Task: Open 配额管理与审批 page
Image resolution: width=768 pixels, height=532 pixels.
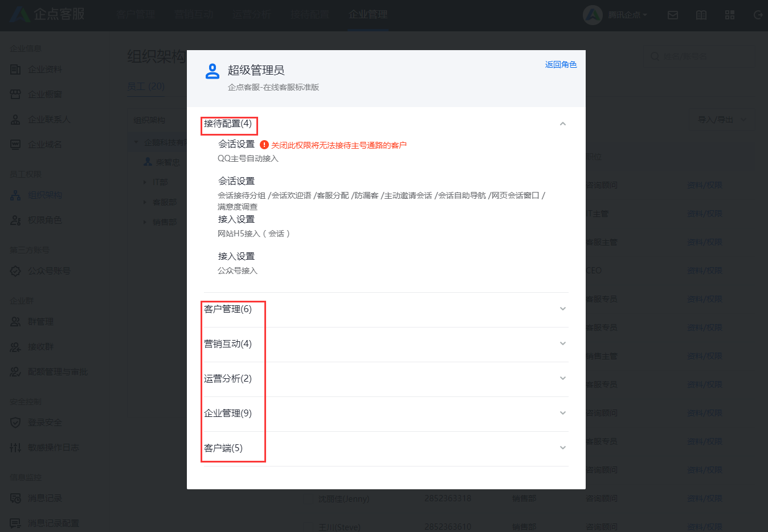Action: tap(59, 372)
